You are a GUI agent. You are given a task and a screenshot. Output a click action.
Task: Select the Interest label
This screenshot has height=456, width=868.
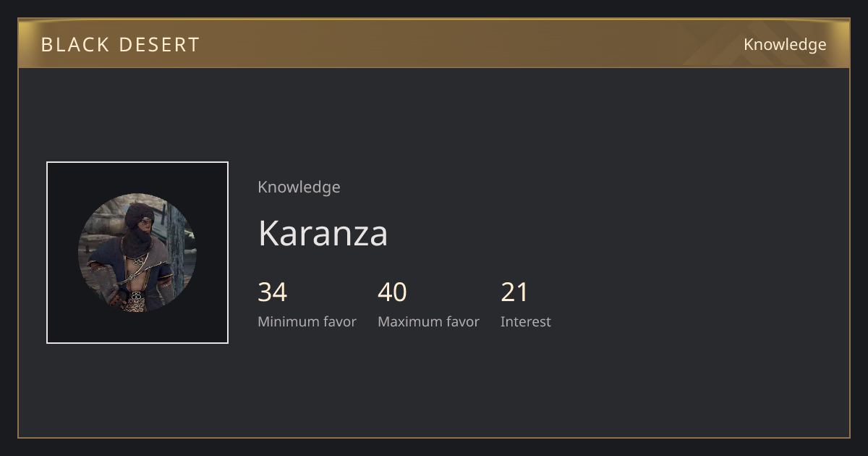[x=526, y=322]
